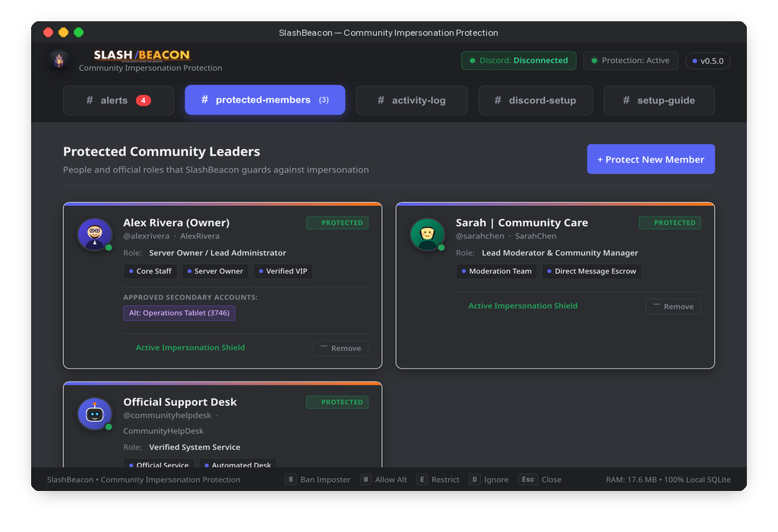Click Official Support Desk's PROTECTED badge

point(337,402)
